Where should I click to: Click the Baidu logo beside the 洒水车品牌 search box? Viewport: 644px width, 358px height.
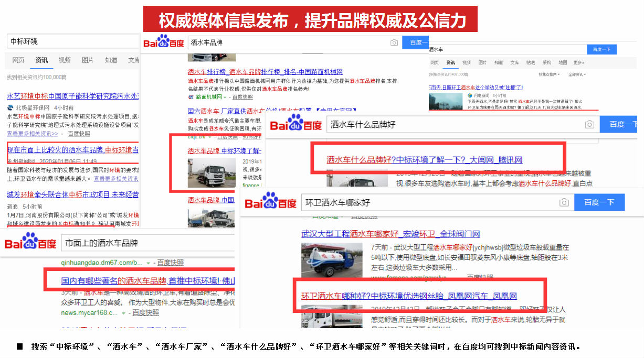pyautogui.click(x=164, y=42)
